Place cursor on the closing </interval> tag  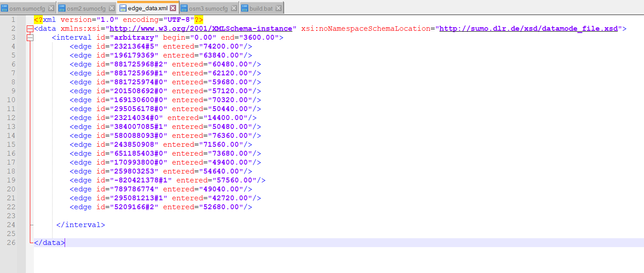81,225
